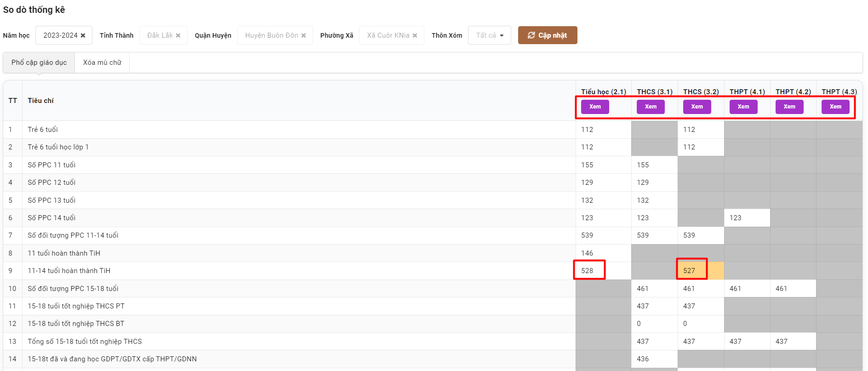Open Xem for THCS (3.2) column
868x371 pixels.
coord(697,107)
